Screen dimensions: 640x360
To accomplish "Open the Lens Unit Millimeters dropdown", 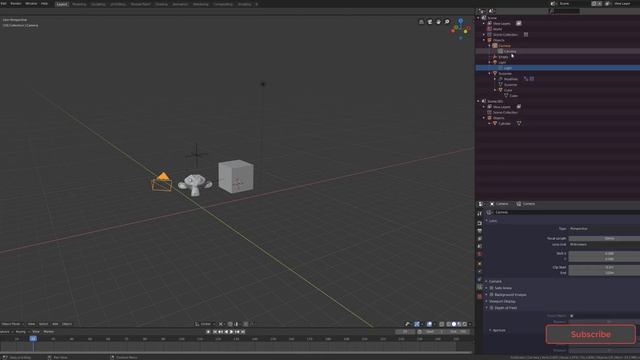I will click(x=604, y=244).
